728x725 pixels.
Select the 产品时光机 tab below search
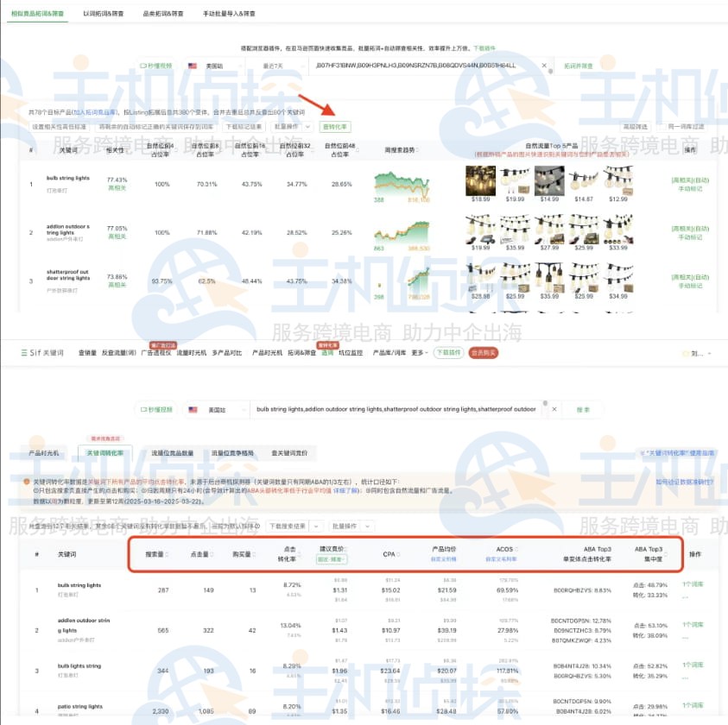(44, 453)
